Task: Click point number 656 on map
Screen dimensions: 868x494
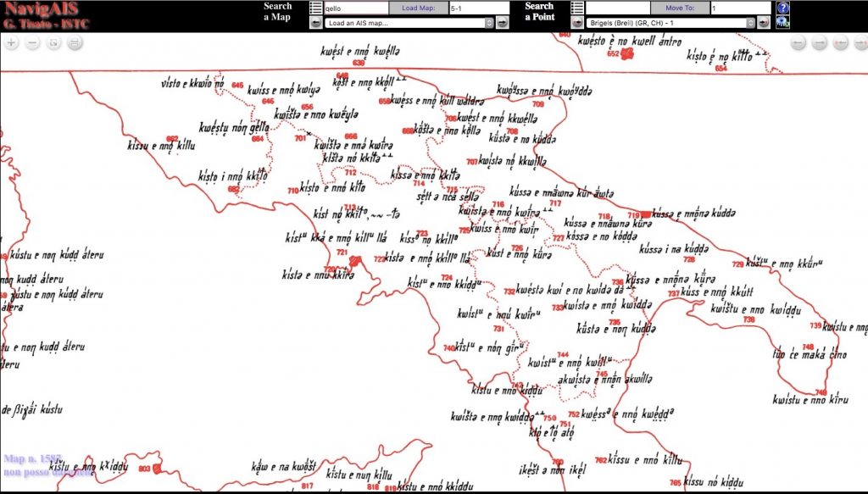Action: [307, 107]
